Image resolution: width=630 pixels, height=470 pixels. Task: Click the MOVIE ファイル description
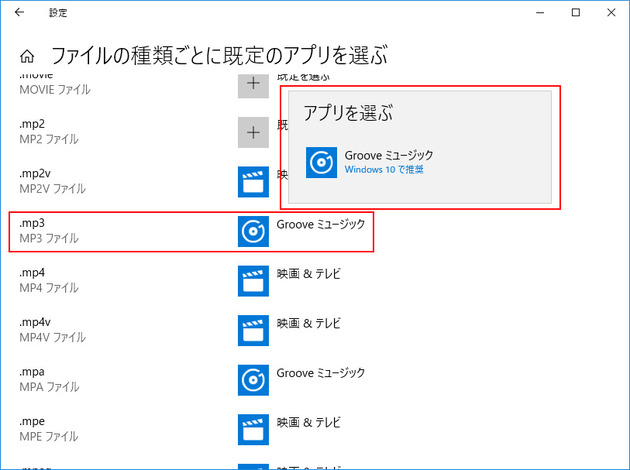pos(55,90)
